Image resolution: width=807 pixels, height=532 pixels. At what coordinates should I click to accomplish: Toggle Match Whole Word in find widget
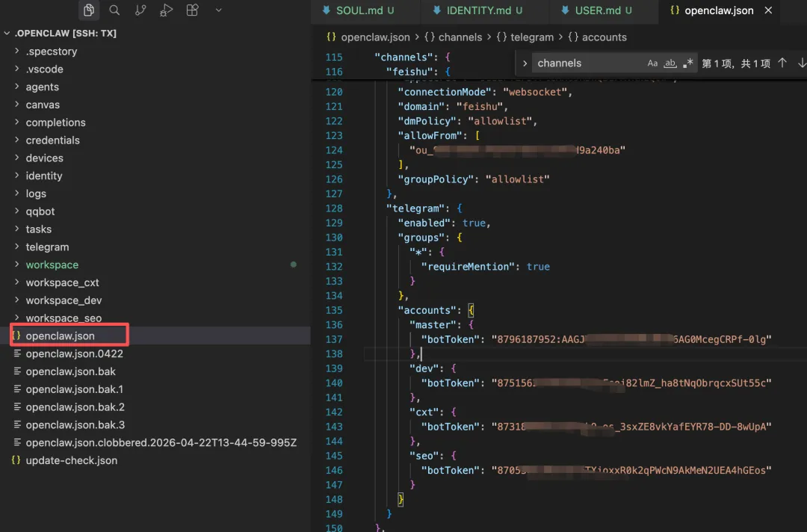[670, 64]
